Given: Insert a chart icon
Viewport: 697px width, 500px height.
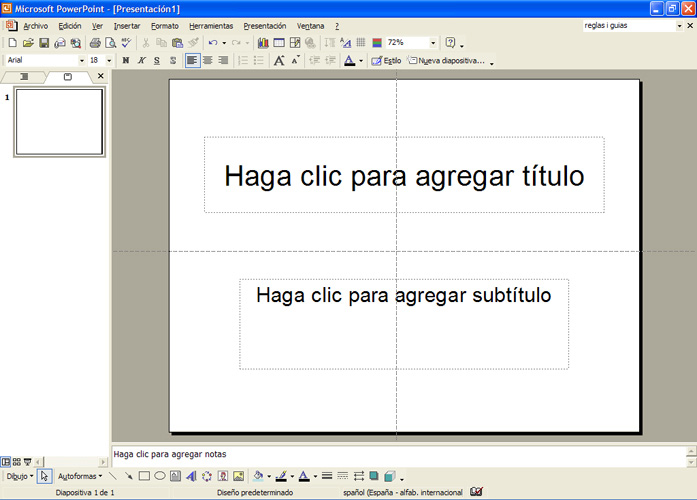Looking at the screenshot, I should pyautogui.click(x=263, y=43).
